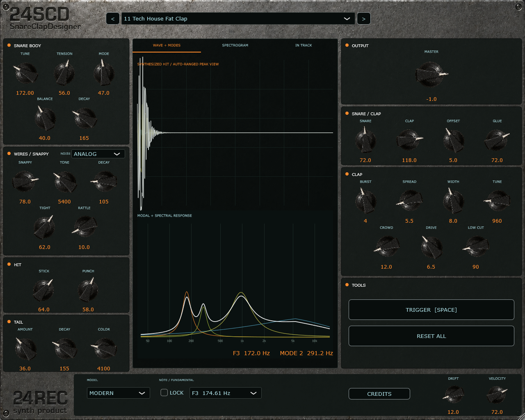Image resolution: width=525 pixels, height=420 pixels.
Task: Toggle the Wires / Snappy section indicator
Action: (9, 153)
